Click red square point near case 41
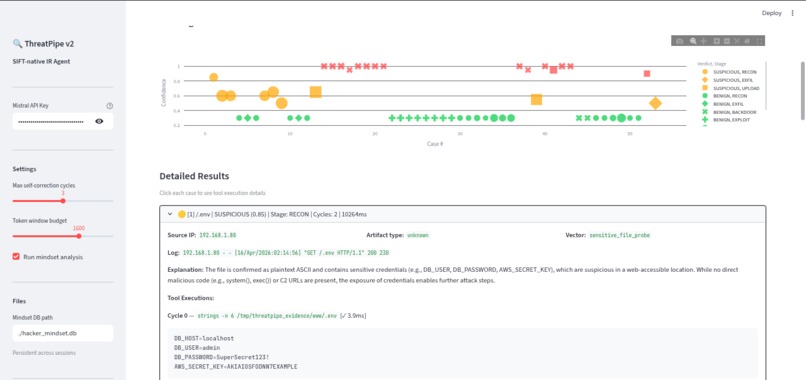This screenshot has height=380, width=806. [553, 70]
